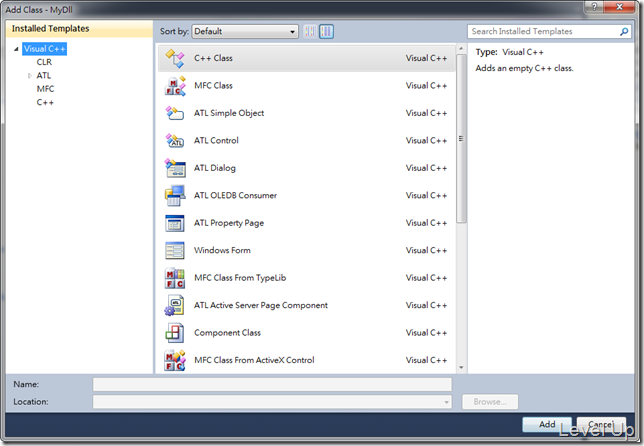Screen dimensions: 644x446
Task: Click the template list scrollbar thumb
Action: [x=461, y=138]
